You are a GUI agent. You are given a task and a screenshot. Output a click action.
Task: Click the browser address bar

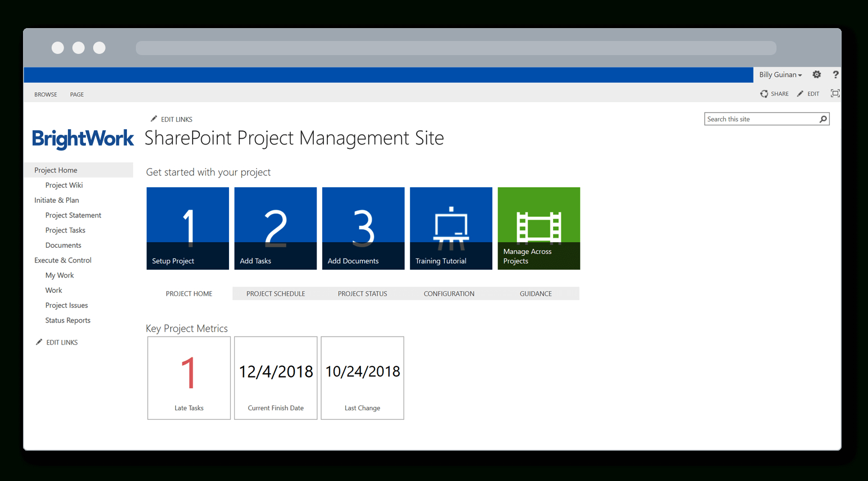[456, 48]
